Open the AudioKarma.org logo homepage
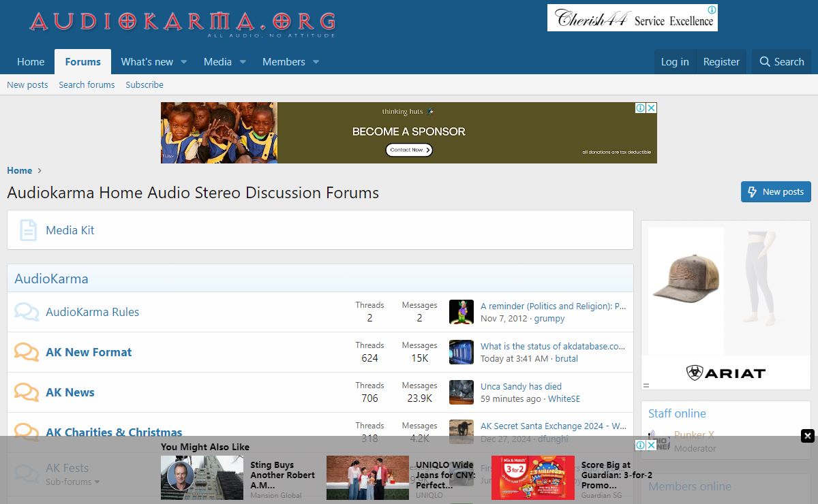This screenshot has width=818, height=504. coord(182,25)
